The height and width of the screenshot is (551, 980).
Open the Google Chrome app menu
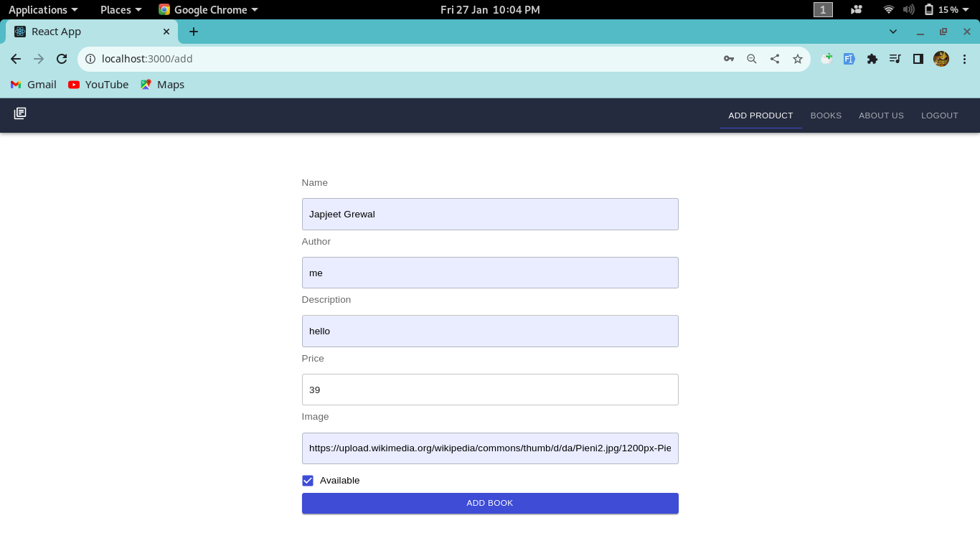209,9
